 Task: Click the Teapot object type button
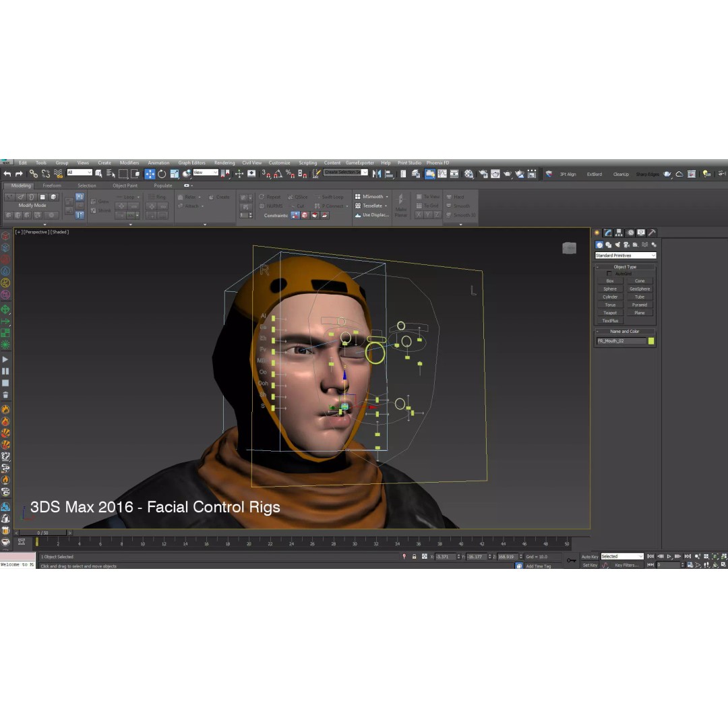pos(610,313)
